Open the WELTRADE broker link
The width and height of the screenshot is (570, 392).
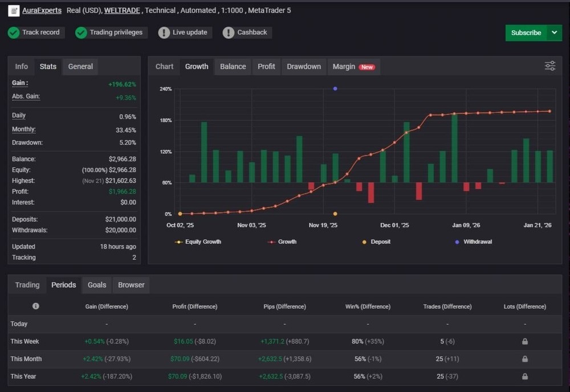point(121,10)
